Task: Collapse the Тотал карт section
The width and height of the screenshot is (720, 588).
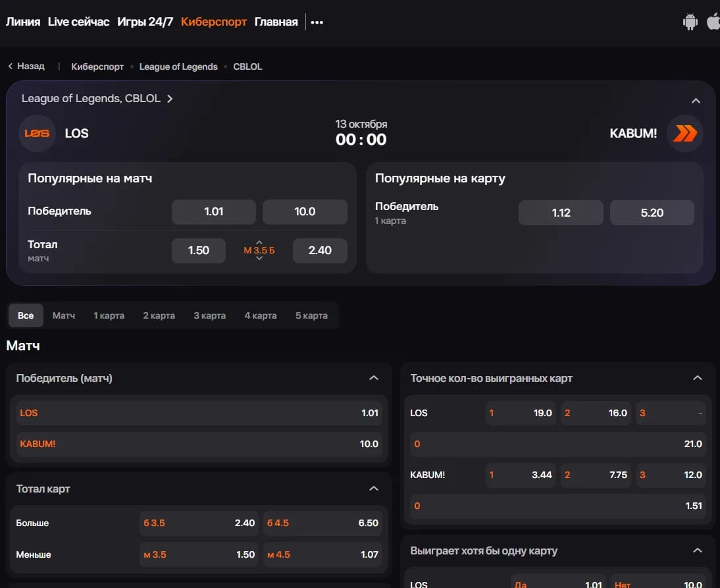Action: [x=374, y=489]
